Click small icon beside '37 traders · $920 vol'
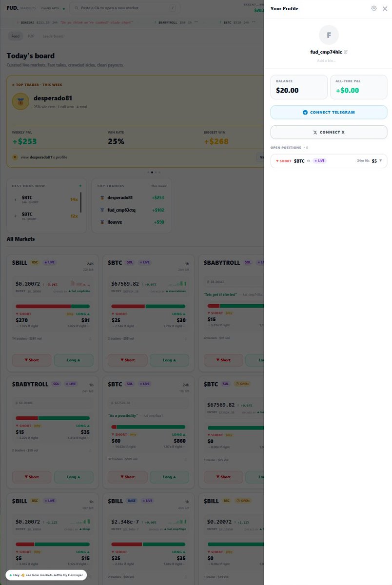Image resolution: width=392 pixels, height=585 pixels. [x=185, y=459]
